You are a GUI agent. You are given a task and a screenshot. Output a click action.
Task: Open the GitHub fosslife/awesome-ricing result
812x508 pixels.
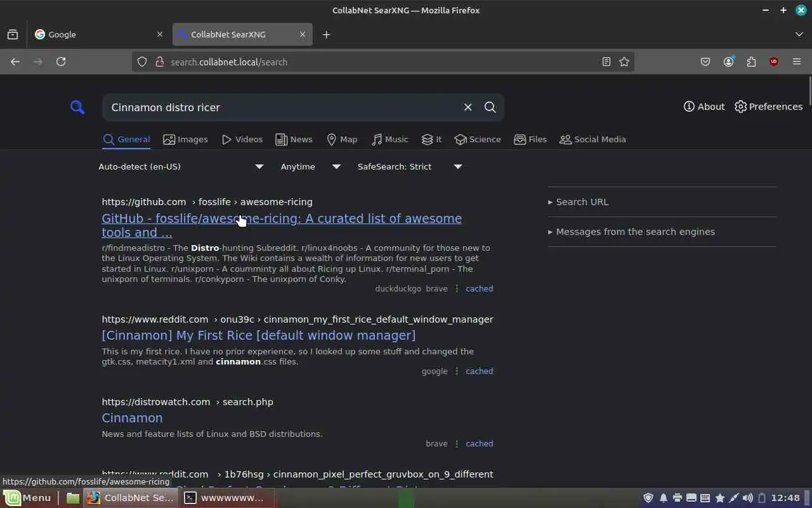282,225
